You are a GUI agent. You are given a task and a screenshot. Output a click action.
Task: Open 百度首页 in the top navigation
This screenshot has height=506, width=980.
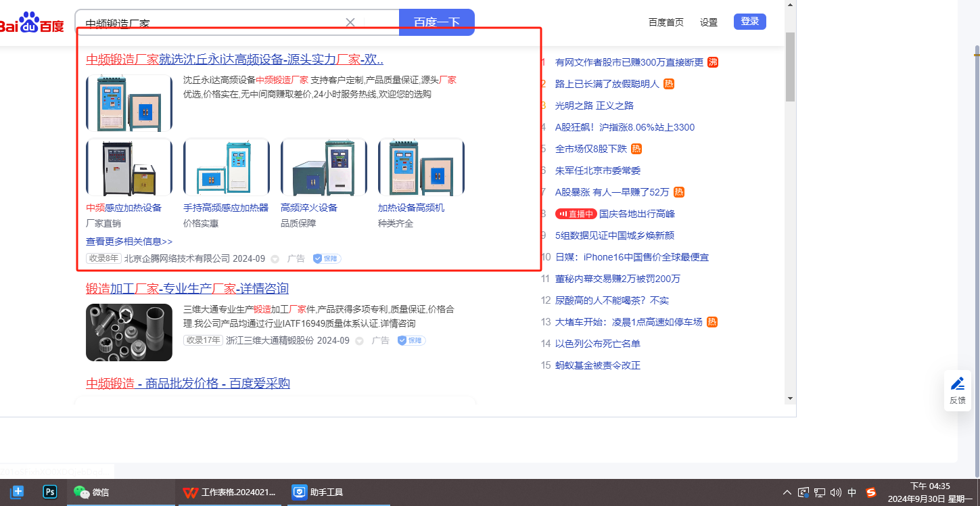(666, 22)
